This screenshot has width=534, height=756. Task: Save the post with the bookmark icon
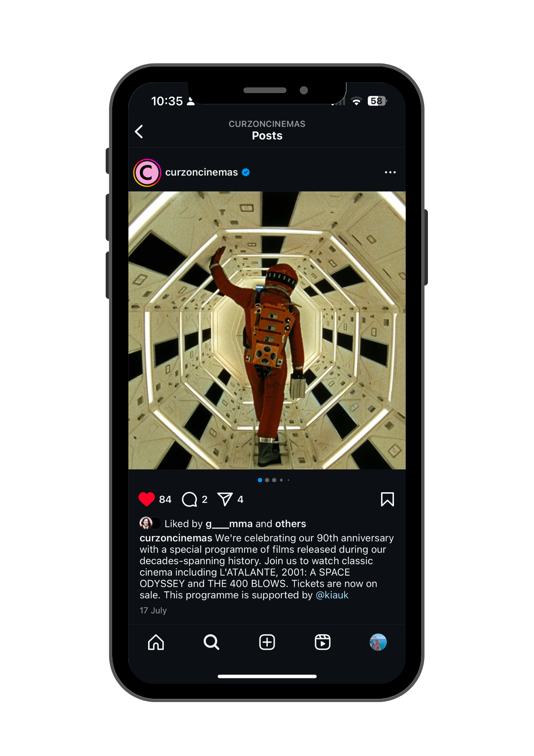click(387, 499)
